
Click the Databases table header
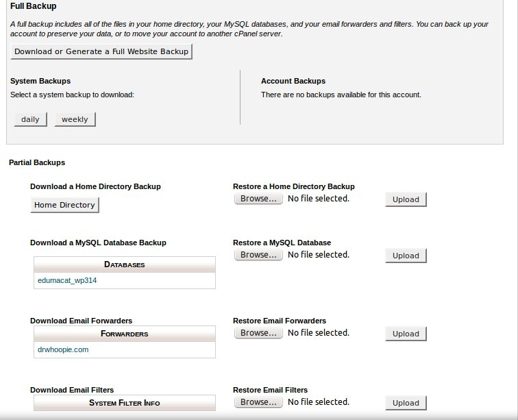(x=124, y=264)
